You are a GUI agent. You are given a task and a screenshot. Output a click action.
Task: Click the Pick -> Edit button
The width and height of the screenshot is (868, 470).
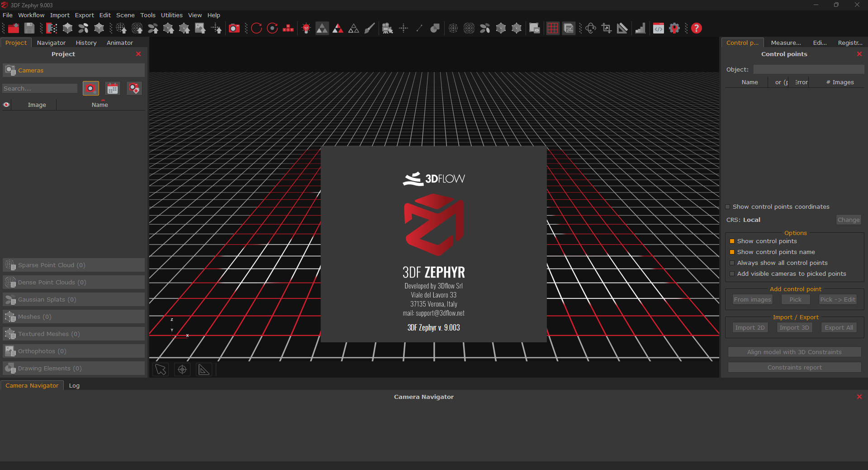coord(838,300)
